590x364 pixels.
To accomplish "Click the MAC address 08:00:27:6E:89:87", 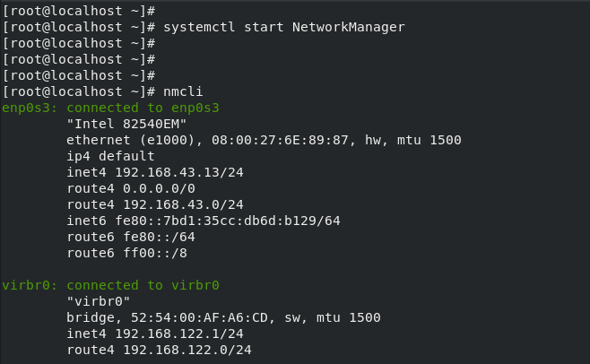I will click(282, 140).
